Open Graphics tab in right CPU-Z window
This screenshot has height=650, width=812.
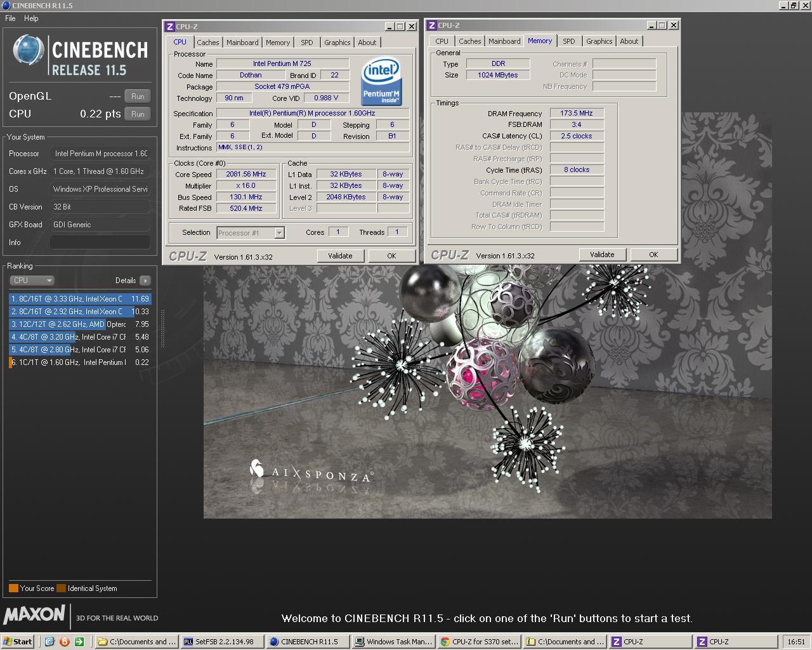tap(599, 41)
